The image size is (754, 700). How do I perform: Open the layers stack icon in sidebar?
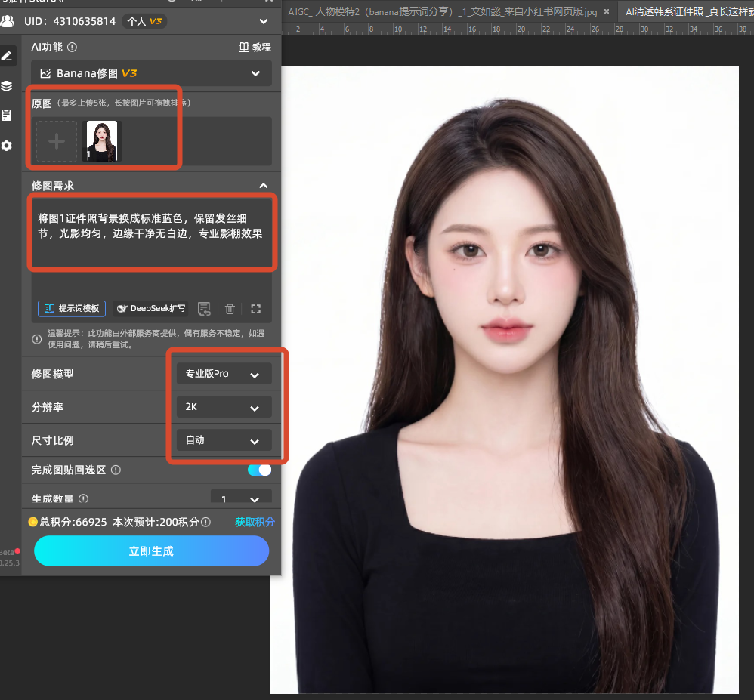(x=6, y=86)
